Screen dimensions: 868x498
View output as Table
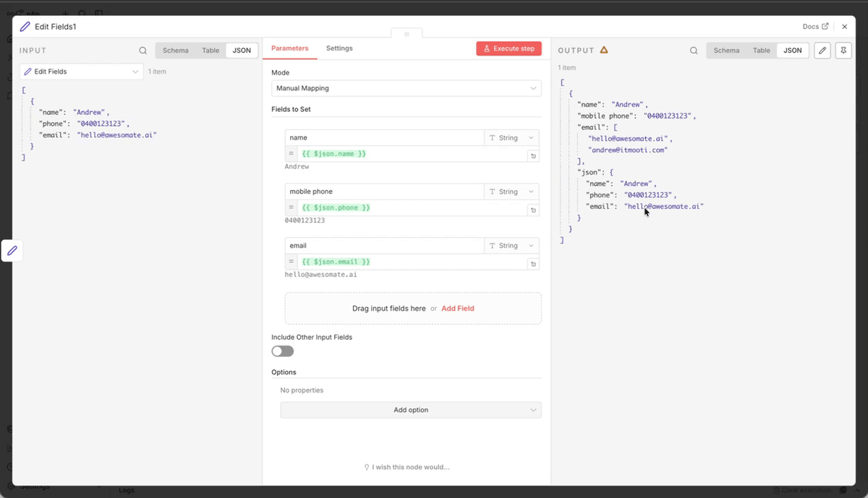(x=761, y=51)
